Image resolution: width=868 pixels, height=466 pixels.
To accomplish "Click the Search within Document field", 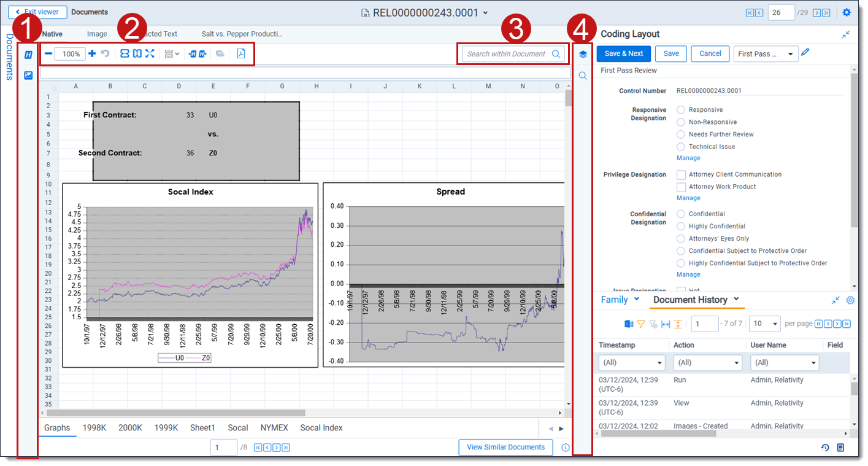I will coord(507,54).
